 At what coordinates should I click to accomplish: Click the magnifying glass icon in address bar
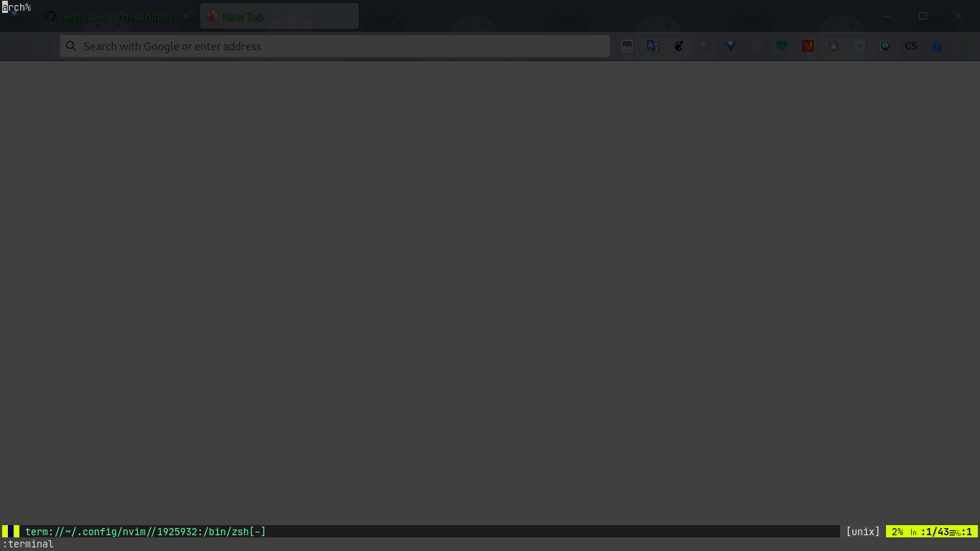[x=70, y=46]
